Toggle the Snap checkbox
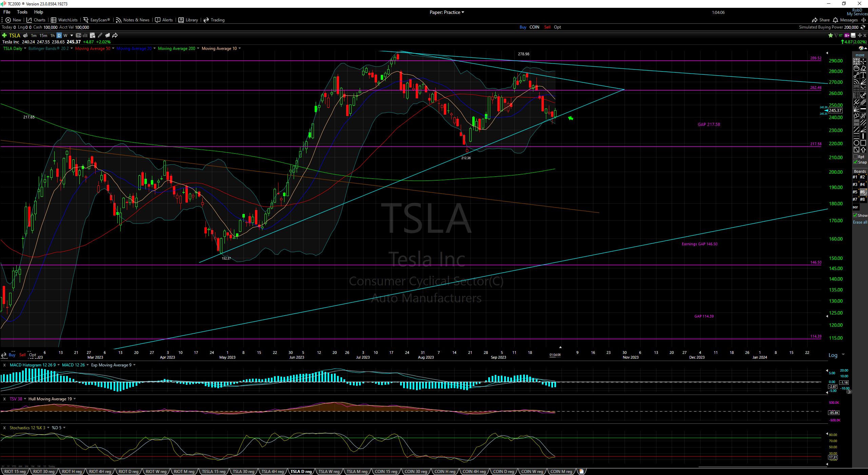 (855, 162)
